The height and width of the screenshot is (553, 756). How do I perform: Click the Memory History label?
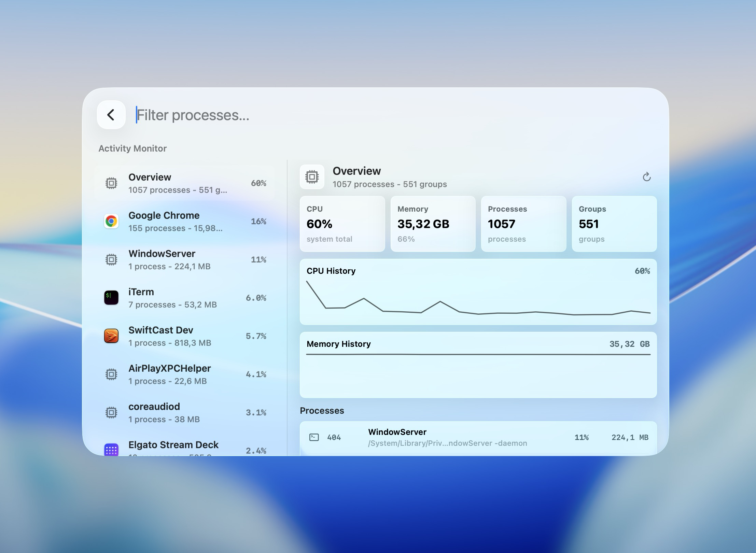pyautogui.click(x=338, y=344)
